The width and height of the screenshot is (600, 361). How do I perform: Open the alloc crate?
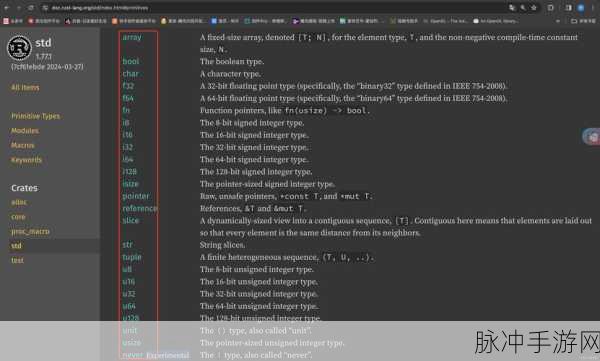coord(19,202)
